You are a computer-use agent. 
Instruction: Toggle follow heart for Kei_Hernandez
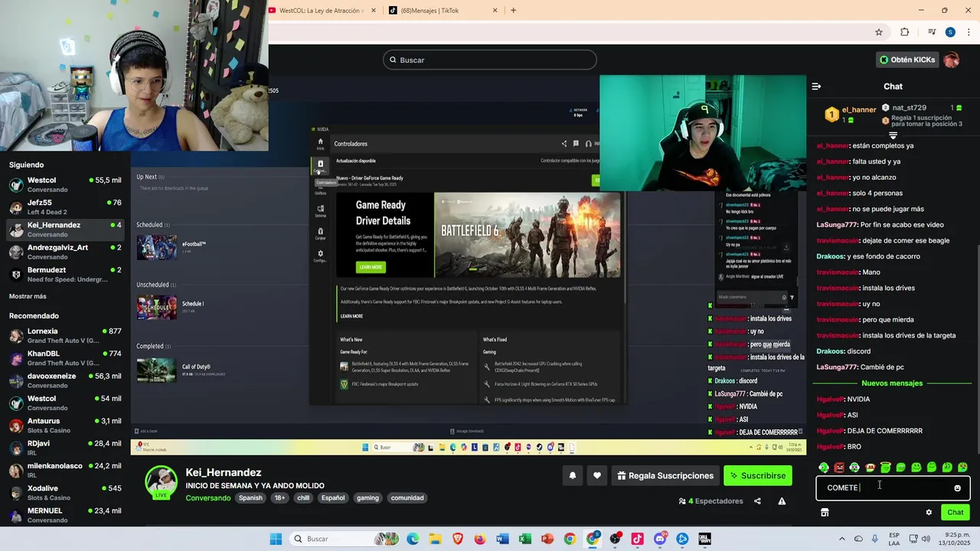point(597,476)
